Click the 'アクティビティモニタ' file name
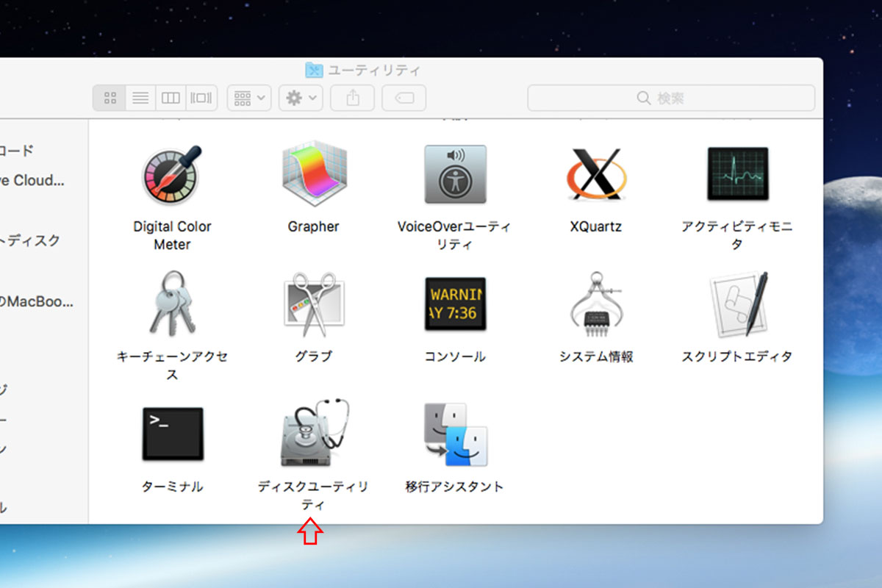882x588 pixels. (x=737, y=235)
